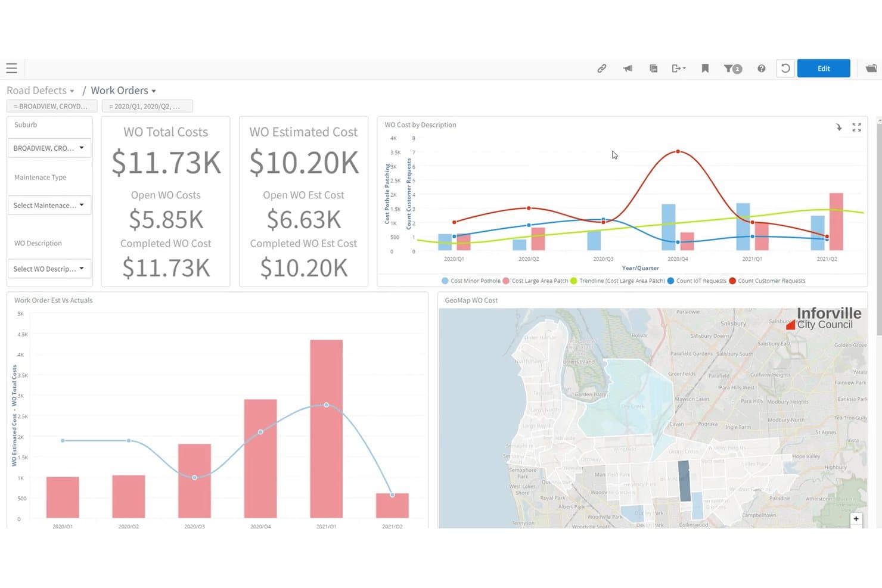Click the Work Order Est Vs Actuals title

pyautogui.click(x=53, y=300)
